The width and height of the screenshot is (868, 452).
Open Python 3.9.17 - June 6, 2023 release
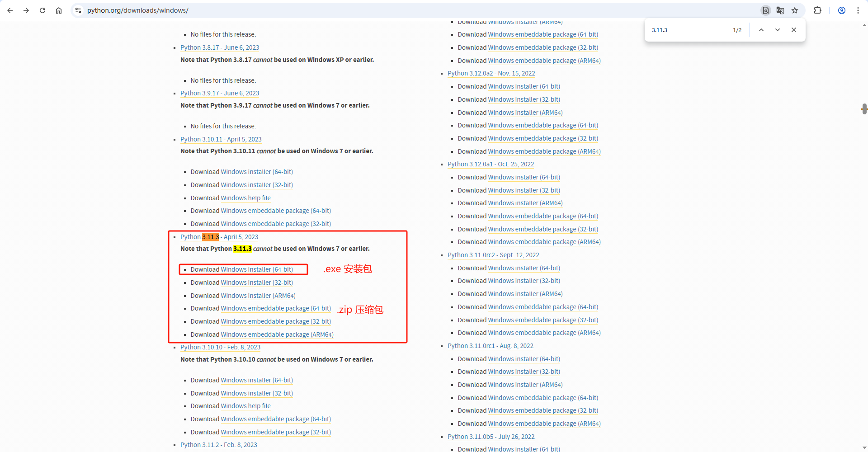[220, 93]
